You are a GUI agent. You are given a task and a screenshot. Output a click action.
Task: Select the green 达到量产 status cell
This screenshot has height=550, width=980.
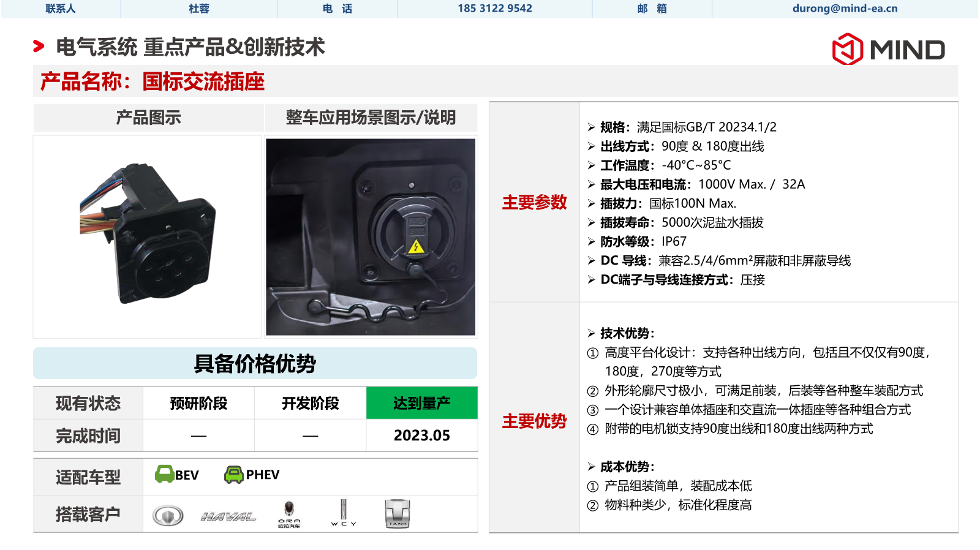pyautogui.click(x=421, y=403)
